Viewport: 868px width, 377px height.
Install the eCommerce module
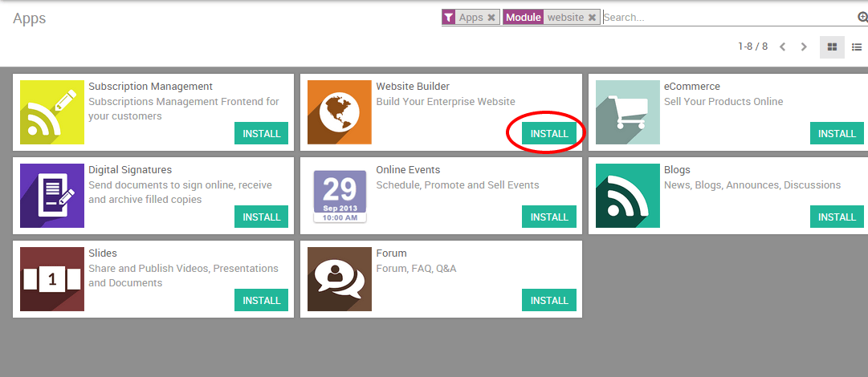tap(837, 133)
